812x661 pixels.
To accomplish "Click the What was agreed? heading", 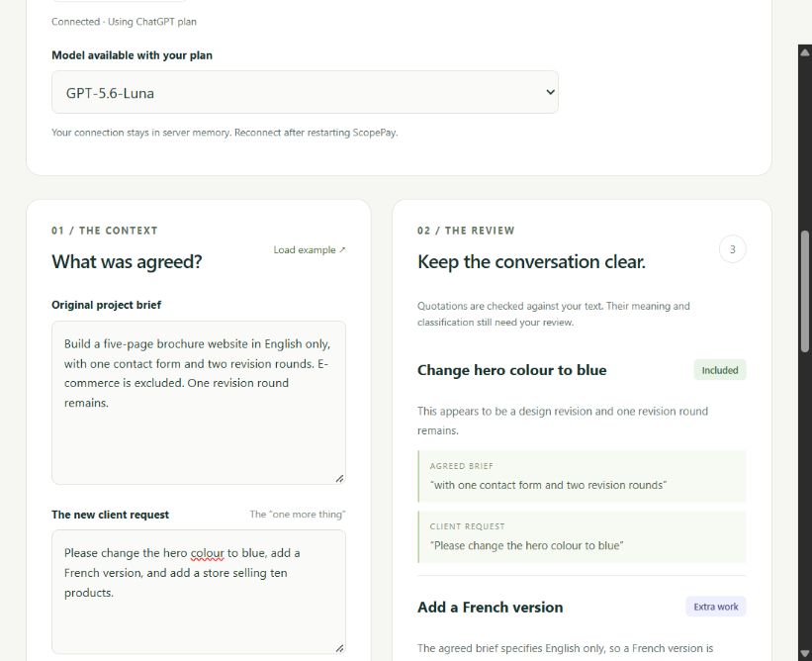I will (127, 261).
